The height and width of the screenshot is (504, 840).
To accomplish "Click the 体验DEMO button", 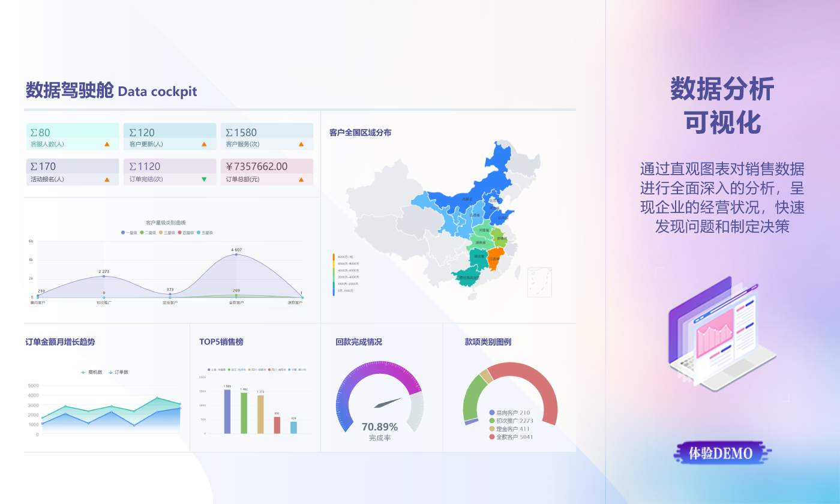I will tap(722, 453).
